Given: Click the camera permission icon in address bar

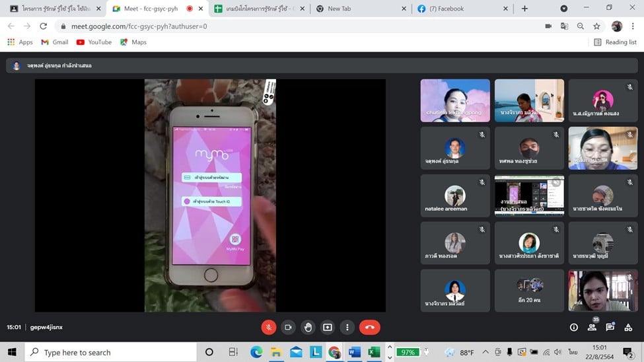Looking at the screenshot, I should coord(548,26).
